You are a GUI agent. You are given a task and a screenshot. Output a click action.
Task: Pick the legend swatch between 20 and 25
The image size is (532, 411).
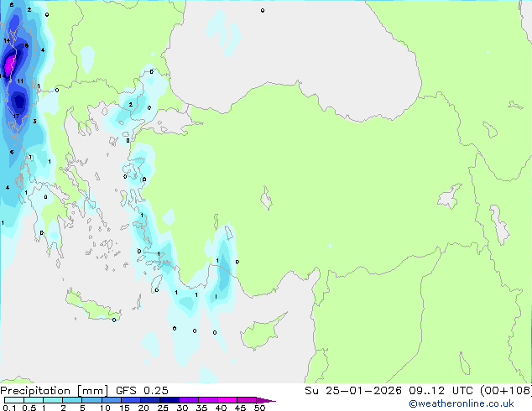tap(150, 400)
